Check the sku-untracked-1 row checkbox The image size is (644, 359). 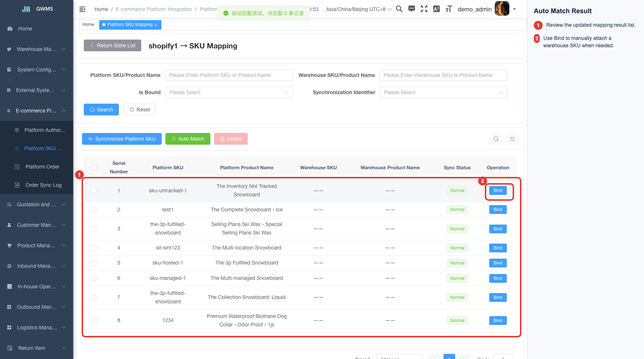point(94,190)
